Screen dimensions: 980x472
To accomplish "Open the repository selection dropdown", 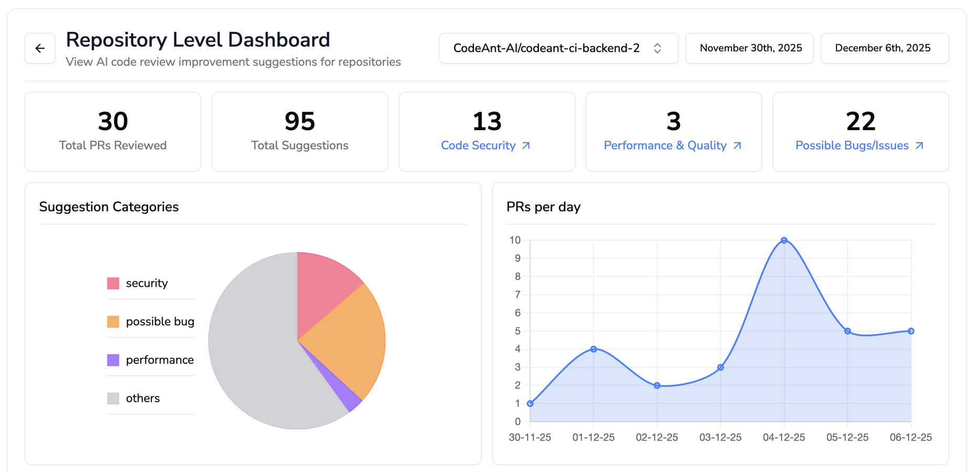I will pos(558,48).
